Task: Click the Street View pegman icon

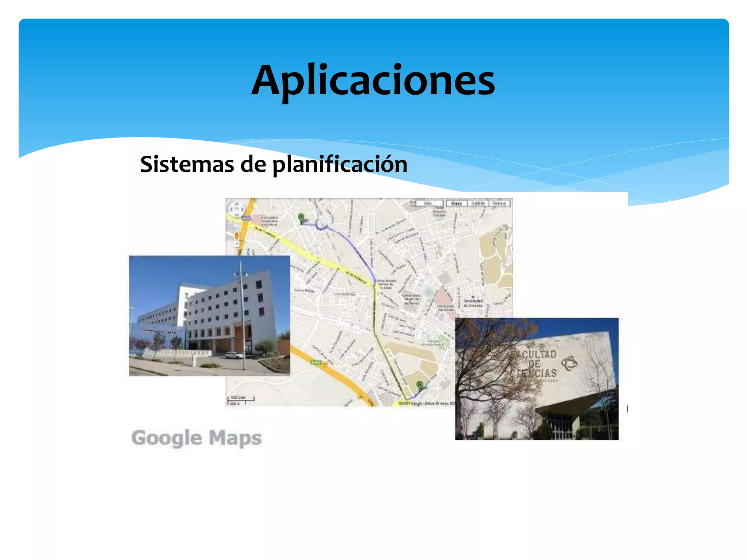Action: [236, 235]
